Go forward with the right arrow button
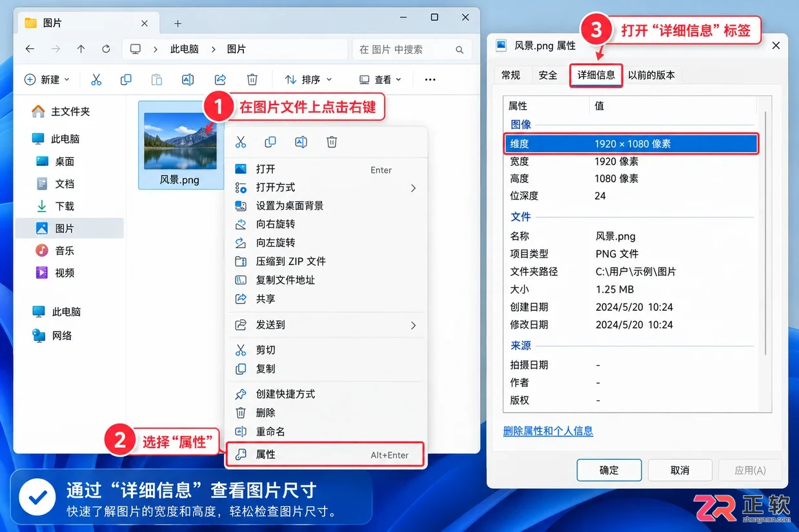This screenshot has height=532, width=799. point(56,49)
